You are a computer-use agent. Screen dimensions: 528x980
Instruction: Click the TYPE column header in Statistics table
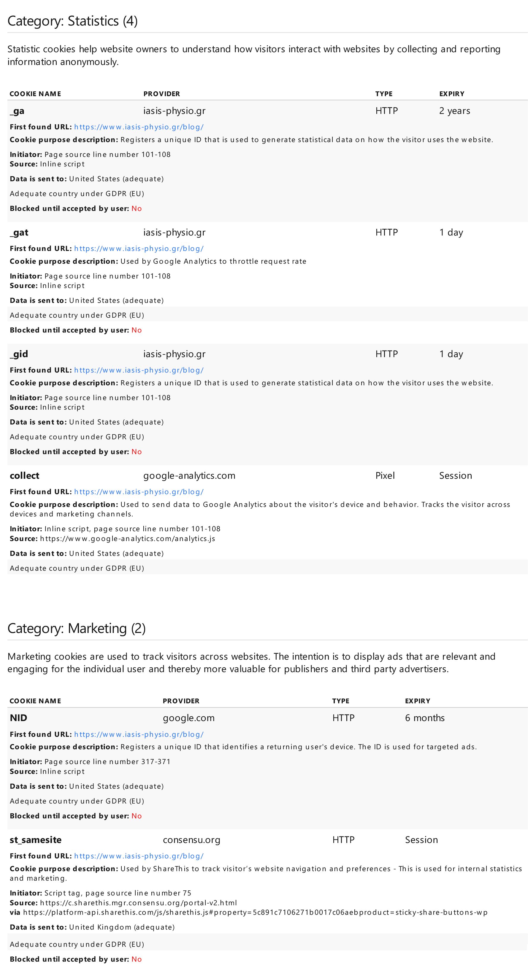(384, 94)
